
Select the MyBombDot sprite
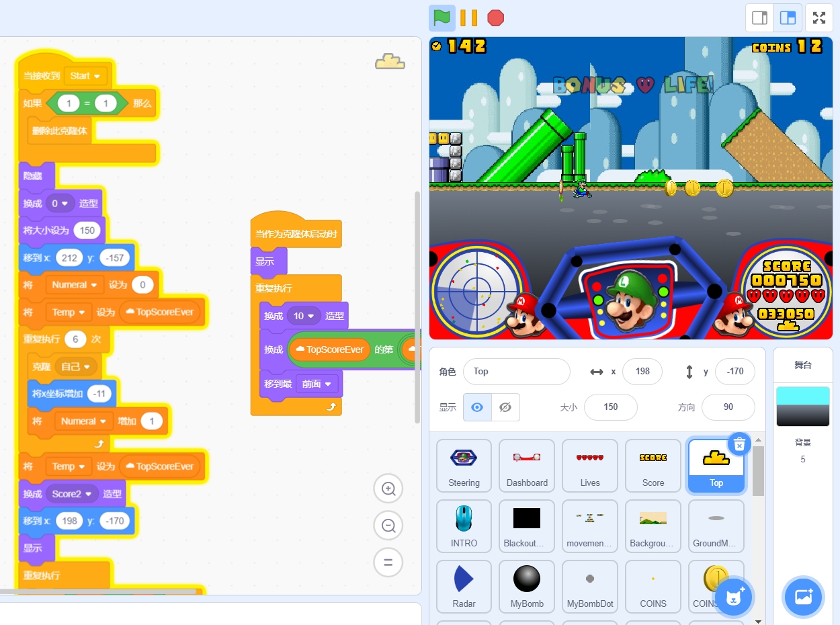pyautogui.click(x=590, y=587)
